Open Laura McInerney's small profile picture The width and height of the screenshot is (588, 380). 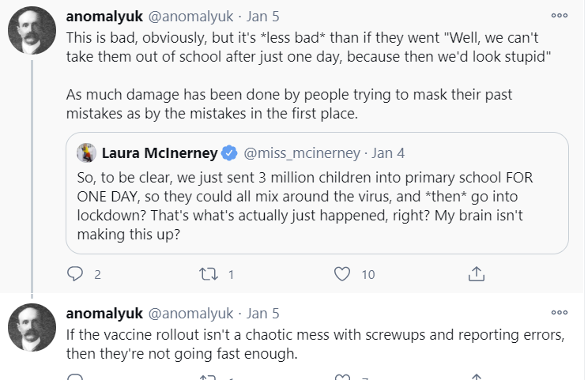85,151
